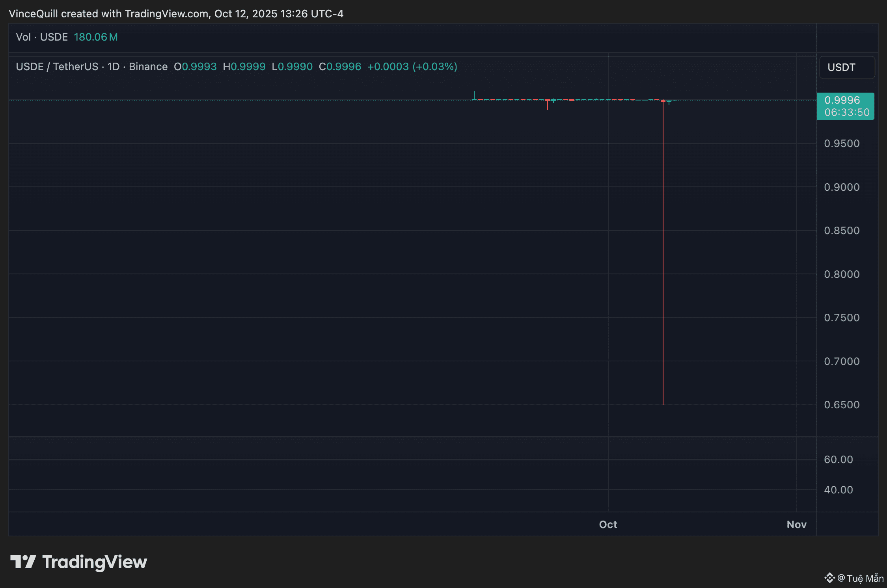The height and width of the screenshot is (588, 887).
Task: Click the 0.6500 price axis label
Action: 841,405
